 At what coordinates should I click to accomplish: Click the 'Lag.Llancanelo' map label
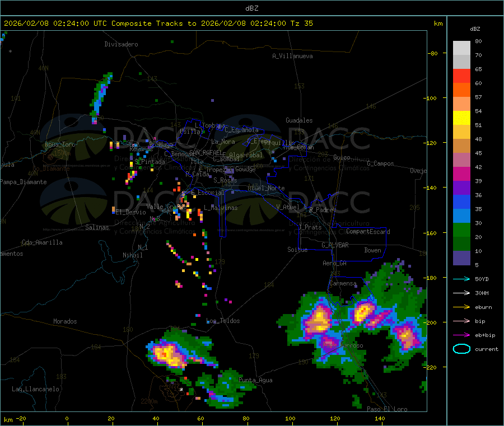pyautogui.click(x=35, y=389)
